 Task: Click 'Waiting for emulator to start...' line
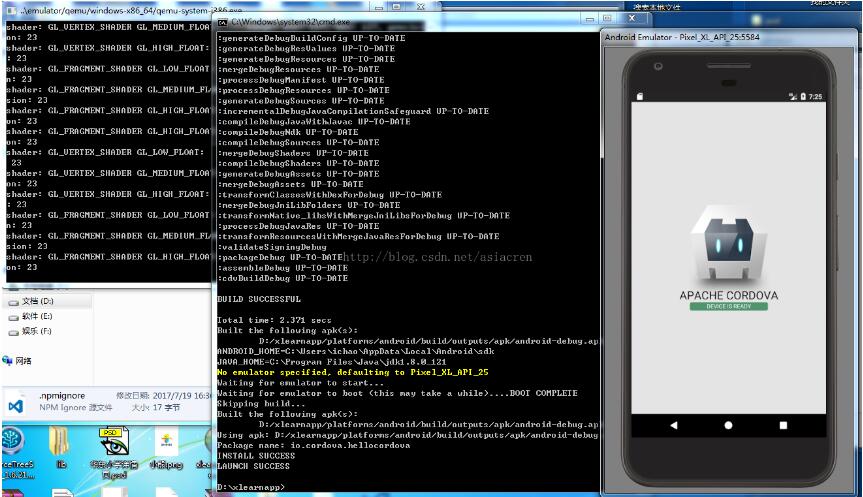[x=301, y=383]
